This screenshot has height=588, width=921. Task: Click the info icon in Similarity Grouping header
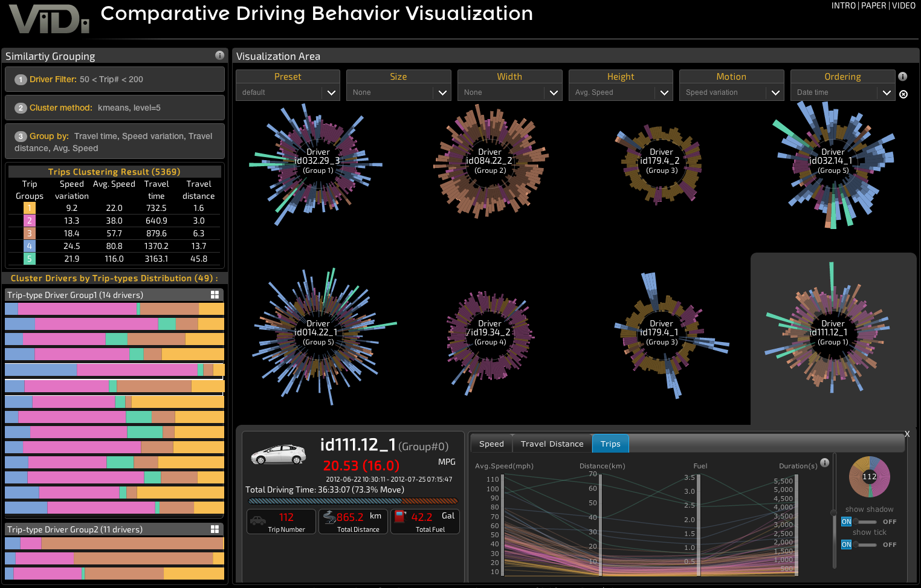click(x=219, y=56)
